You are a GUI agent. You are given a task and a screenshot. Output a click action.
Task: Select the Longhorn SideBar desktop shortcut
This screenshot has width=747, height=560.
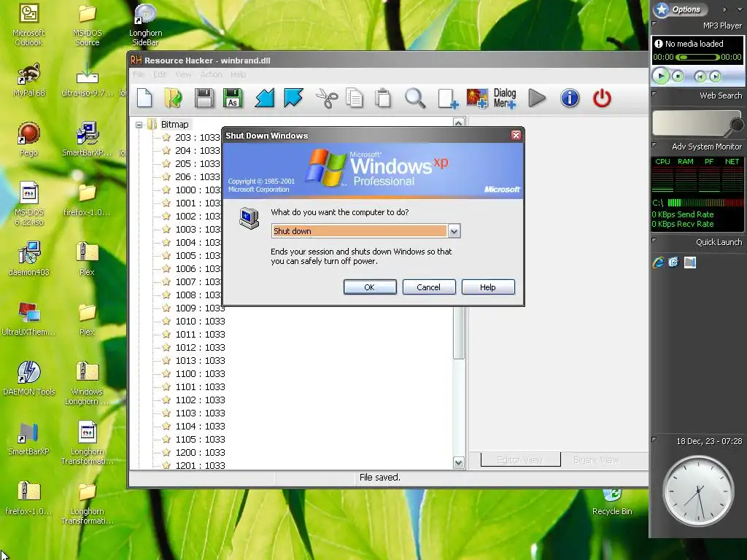pos(145,25)
